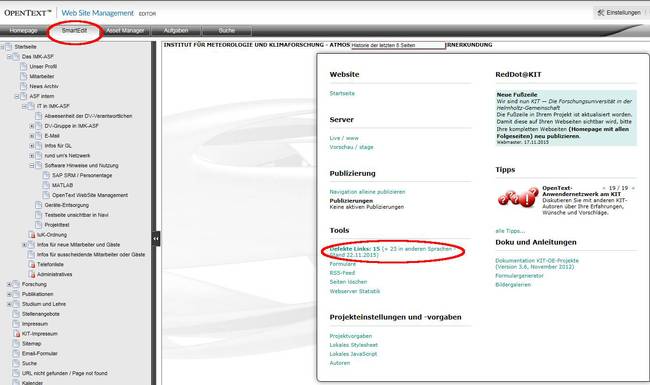Viewport: 650px width, 385px height.
Task: Click the red-marked page icon beside Administratives
Action: point(32,274)
